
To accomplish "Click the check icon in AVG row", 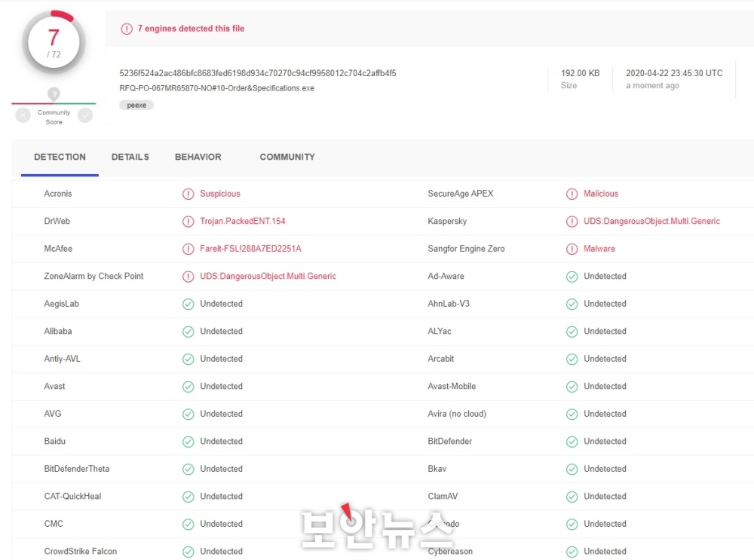I will 188,414.
